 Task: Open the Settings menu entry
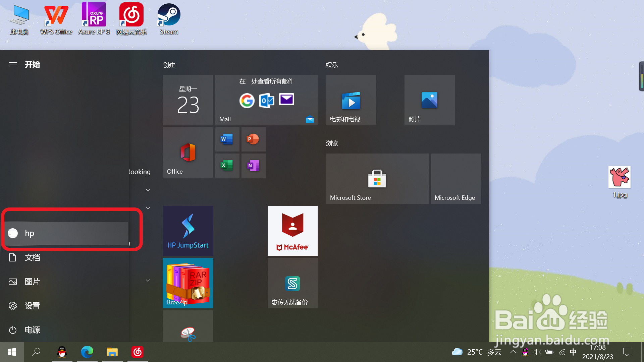click(x=32, y=306)
